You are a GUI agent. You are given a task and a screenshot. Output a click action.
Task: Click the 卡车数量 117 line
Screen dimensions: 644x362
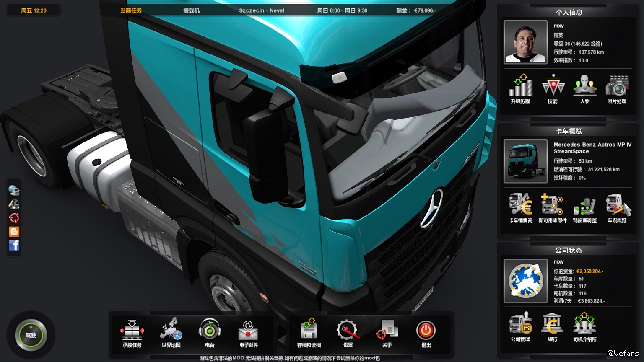pyautogui.click(x=570, y=286)
